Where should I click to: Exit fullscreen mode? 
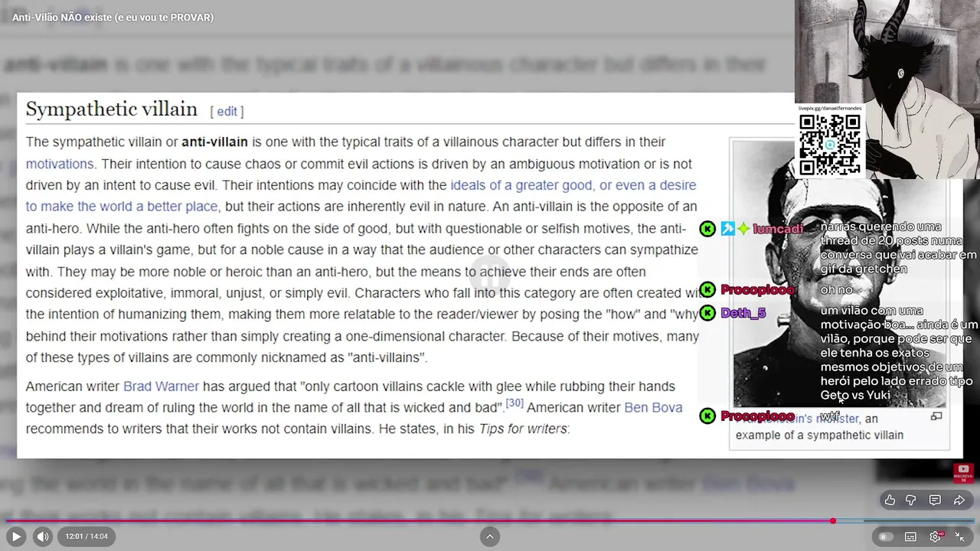click(960, 536)
